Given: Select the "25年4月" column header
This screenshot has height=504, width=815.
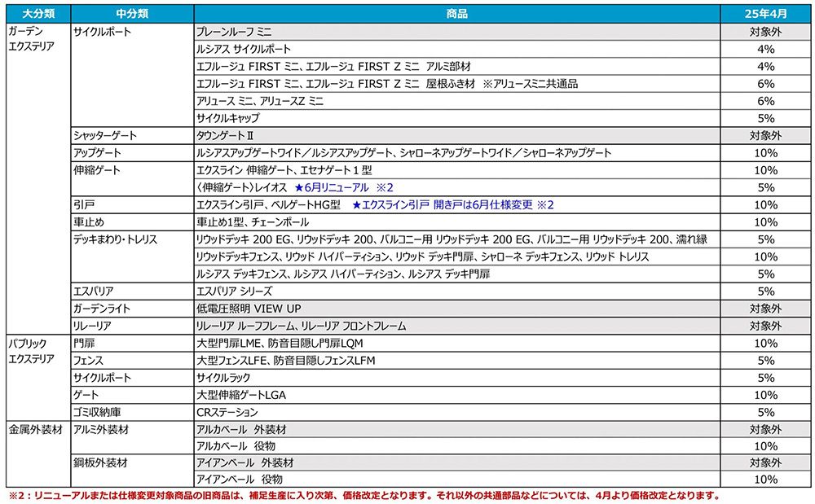Looking at the screenshot, I should pos(765,14).
